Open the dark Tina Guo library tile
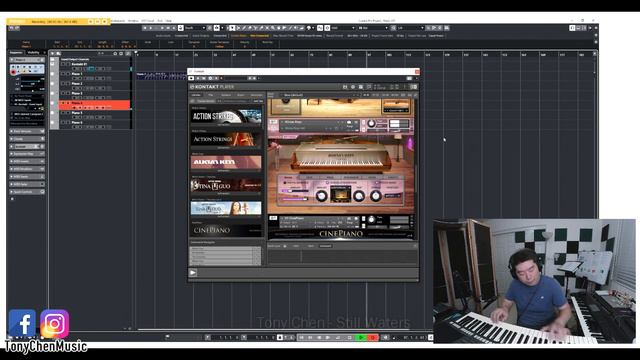Image resolution: width=640 pixels, height=360 pixels. click(x=226, y=185)
